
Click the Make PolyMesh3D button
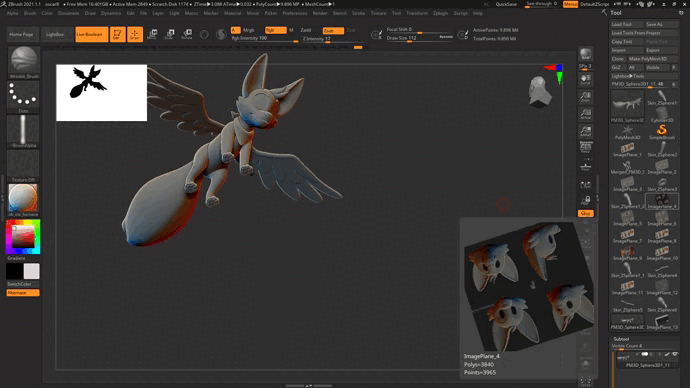click(653, 59)
